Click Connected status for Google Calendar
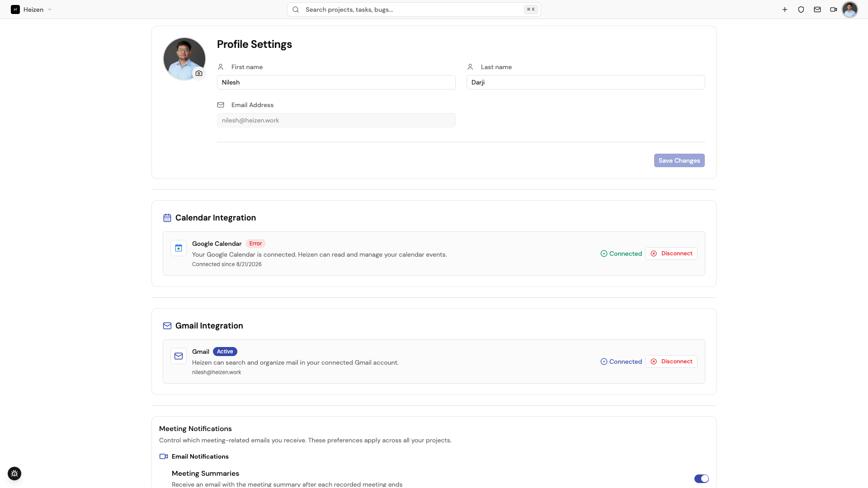The height and width of the screenshot is (488, 868). click(x=621, y=253)
